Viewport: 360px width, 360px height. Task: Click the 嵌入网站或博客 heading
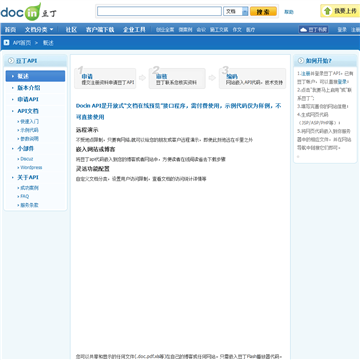95,149
